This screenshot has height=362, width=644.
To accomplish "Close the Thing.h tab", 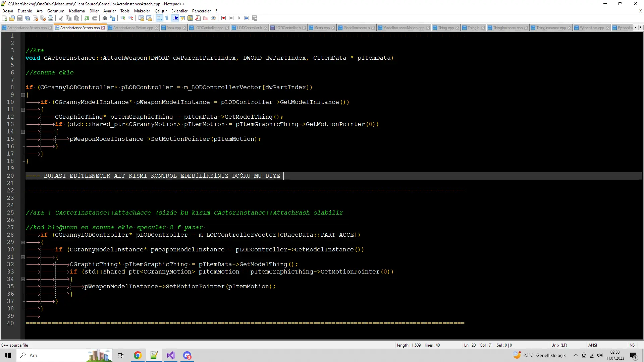I will tap(483, 28).
